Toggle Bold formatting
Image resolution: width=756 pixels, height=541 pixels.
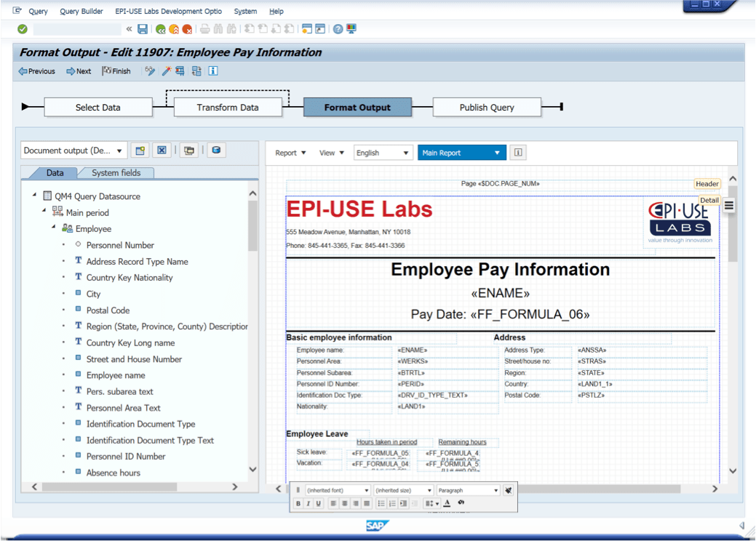tap(298, 503)
